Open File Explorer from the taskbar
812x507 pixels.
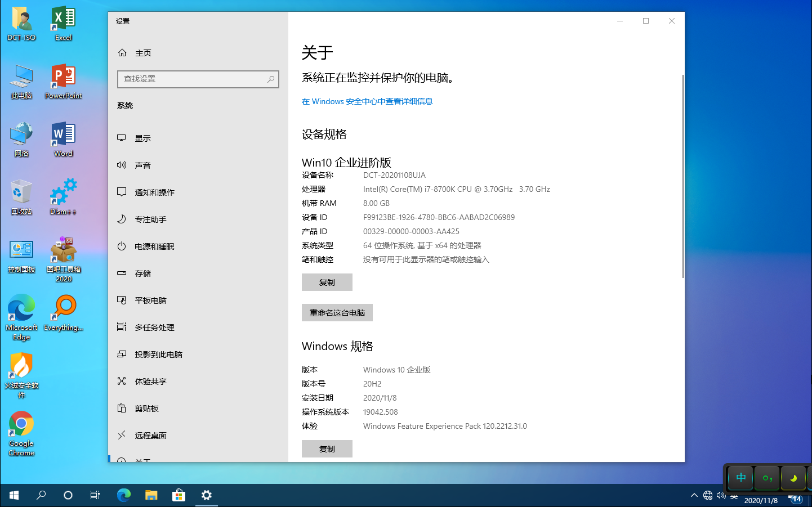(x=151, y=495)
